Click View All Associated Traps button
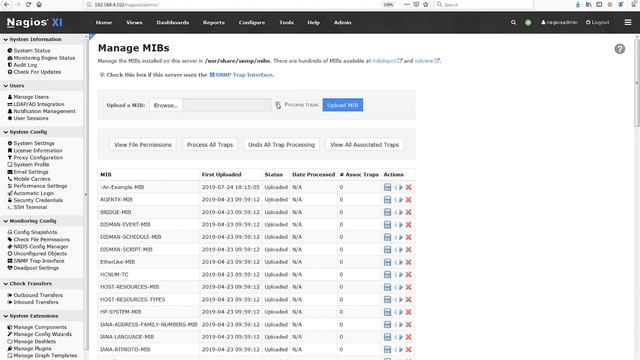Viewport: 640px width, 360px height. pyautogui.click(x=364, y=145)
